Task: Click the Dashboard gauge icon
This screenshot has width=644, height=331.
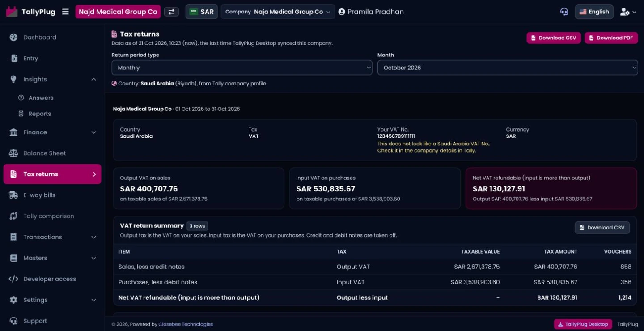Action: pyautogui.click(x=13, y=37)
